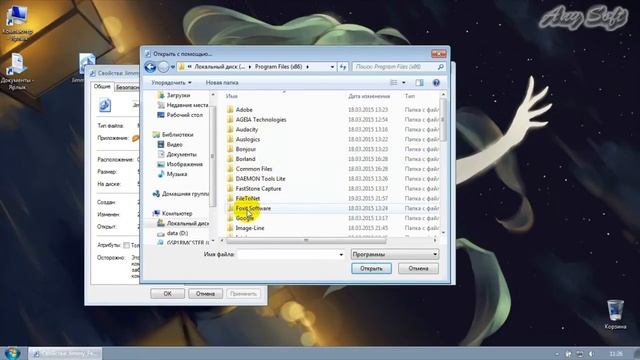Click the forward navigation arrow in the dialog
Screen dimensions: 640x360
[x=163, y=67]
